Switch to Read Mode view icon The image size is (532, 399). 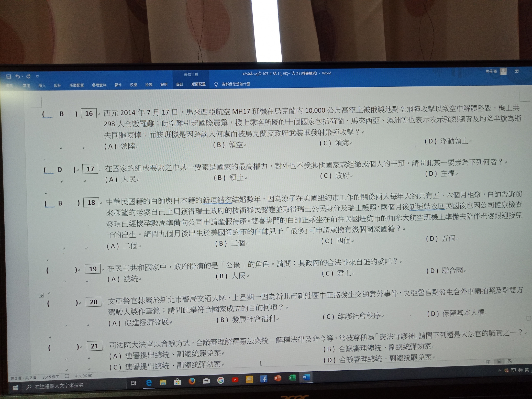coord(488,361)
